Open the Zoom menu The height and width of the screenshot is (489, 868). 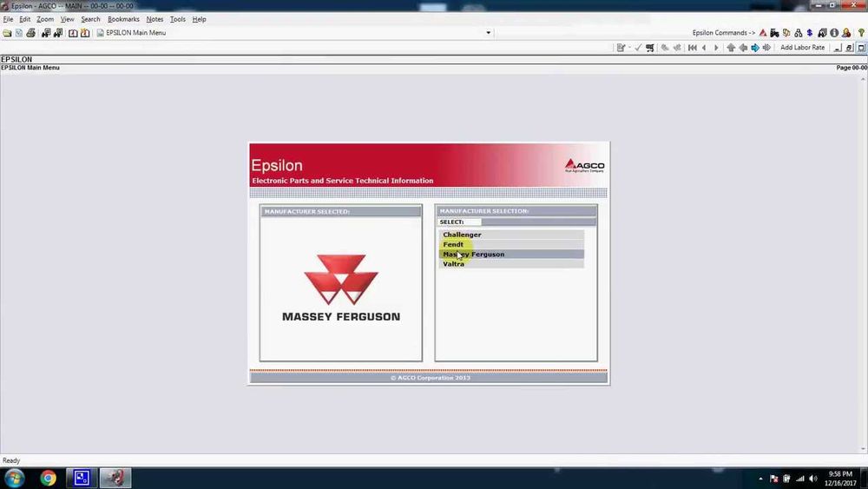(45, 19)
